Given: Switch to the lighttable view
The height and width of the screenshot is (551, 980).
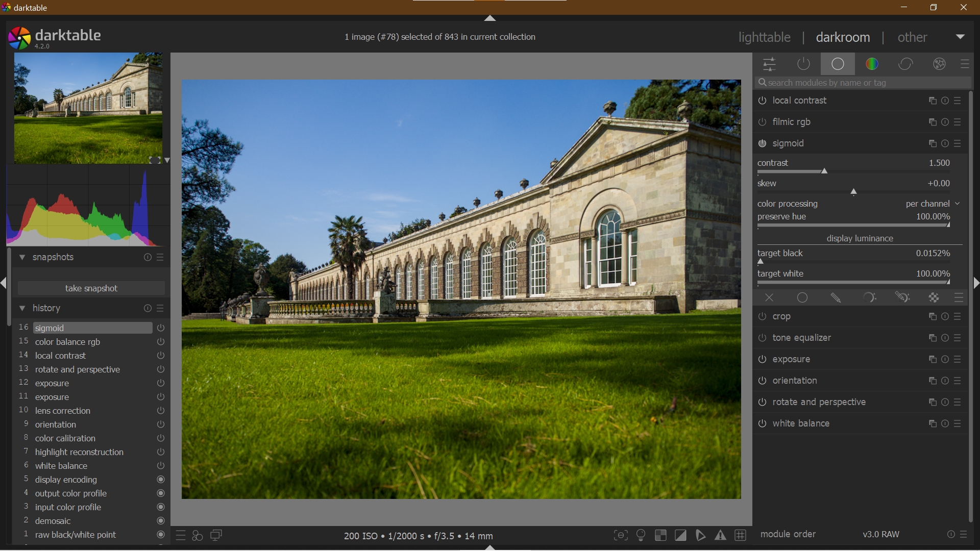Looking at the screenshot, I should pyautogui.click(x=764, y=37).
